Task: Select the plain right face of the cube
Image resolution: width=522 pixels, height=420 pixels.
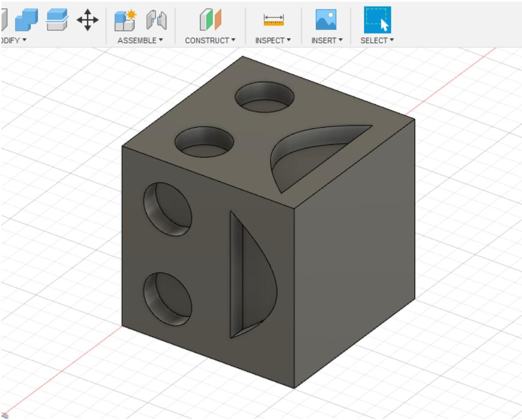Action: tap(355, 253)
